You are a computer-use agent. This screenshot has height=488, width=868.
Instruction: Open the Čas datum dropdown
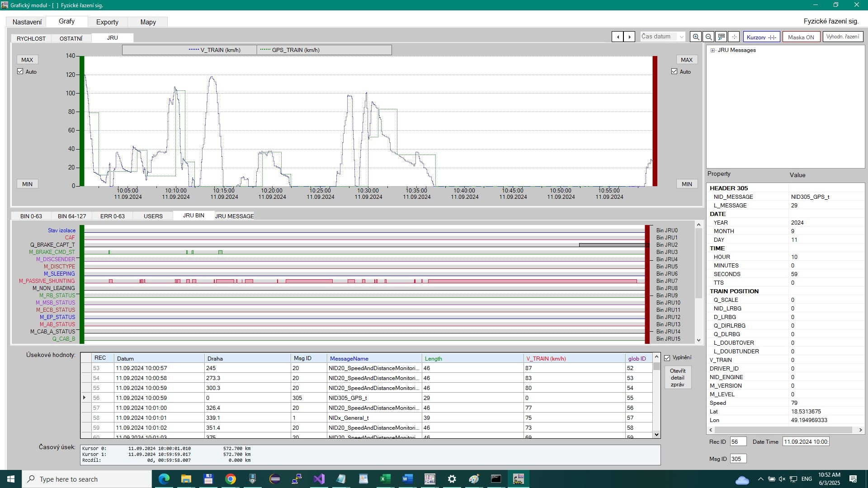(663, 37)
